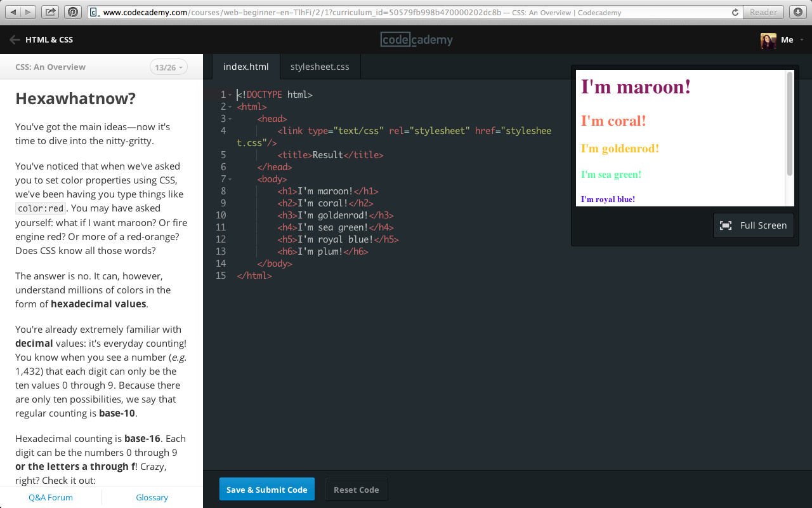Screen dimensions: 812x508
Task: Open the share sheet icon in the toolbar
Action: 49,11
